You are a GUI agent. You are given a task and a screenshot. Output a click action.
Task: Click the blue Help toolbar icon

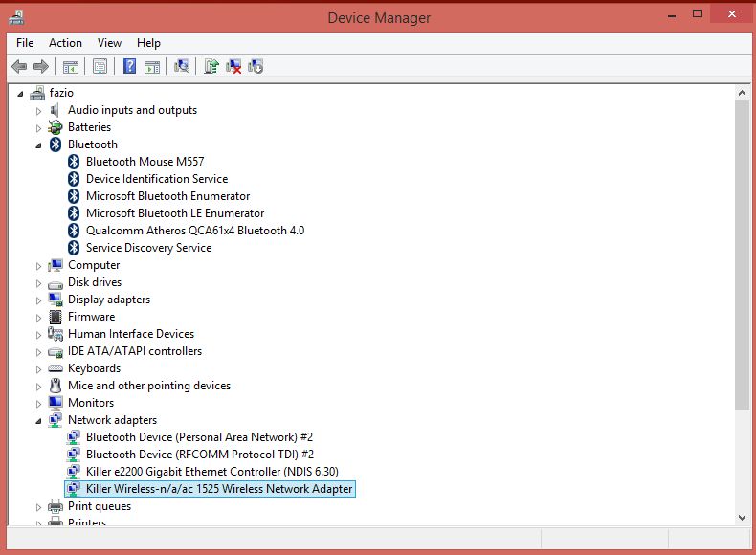pos(130,66)
